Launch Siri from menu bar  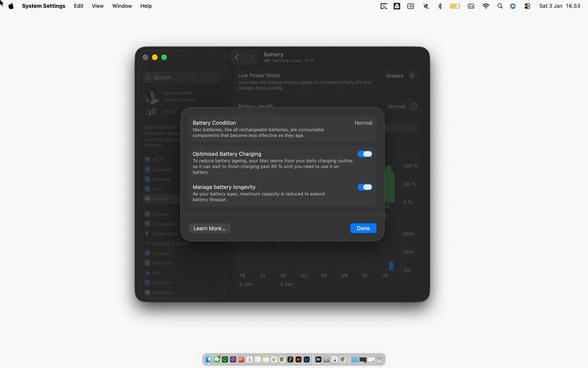pyautogui.click(x=513, y=6)
